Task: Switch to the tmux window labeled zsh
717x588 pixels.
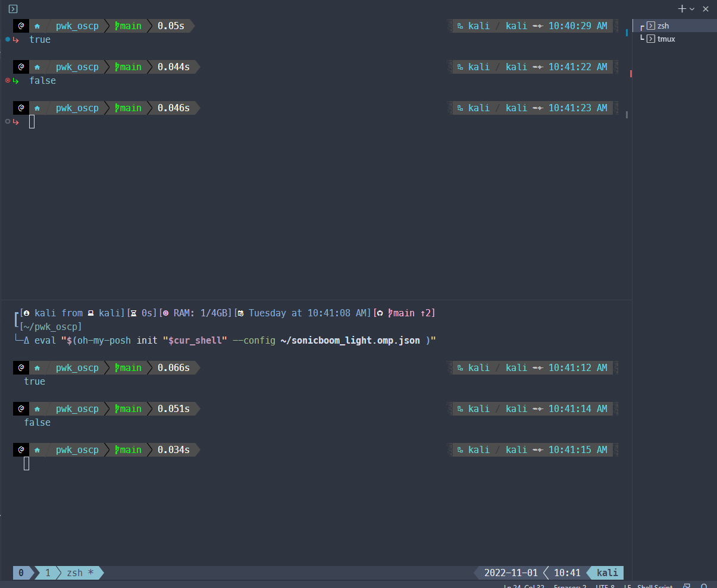Action: [x=74, y=573]
